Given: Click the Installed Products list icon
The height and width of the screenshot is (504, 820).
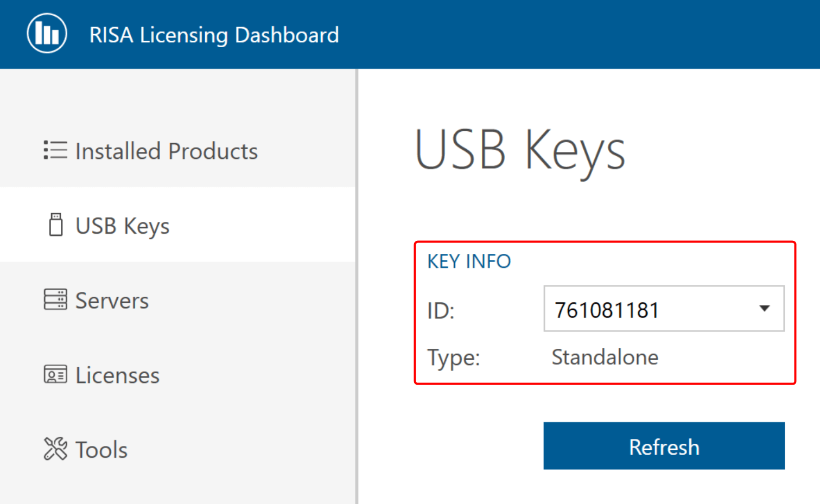Looking at the screenshot, I should 55,150.
